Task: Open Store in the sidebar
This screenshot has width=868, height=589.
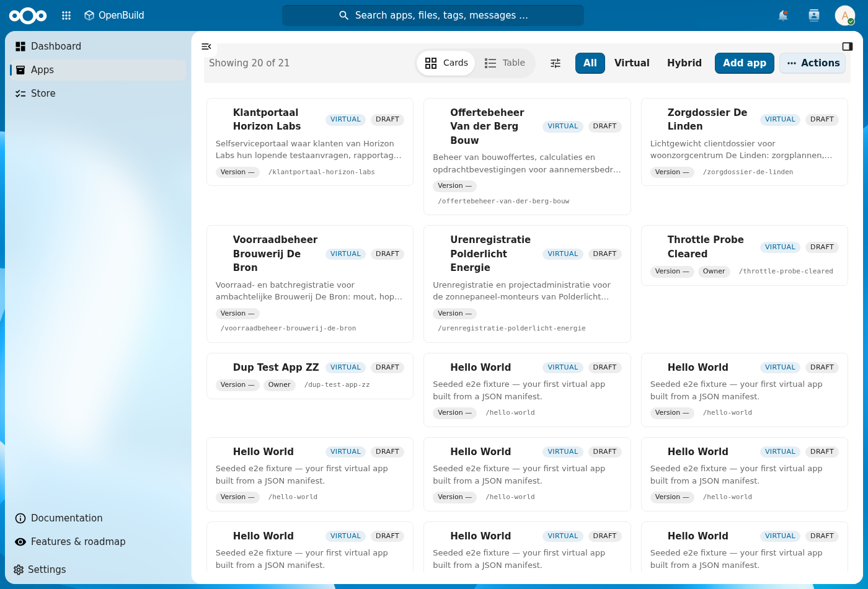Action: point(98,94)
